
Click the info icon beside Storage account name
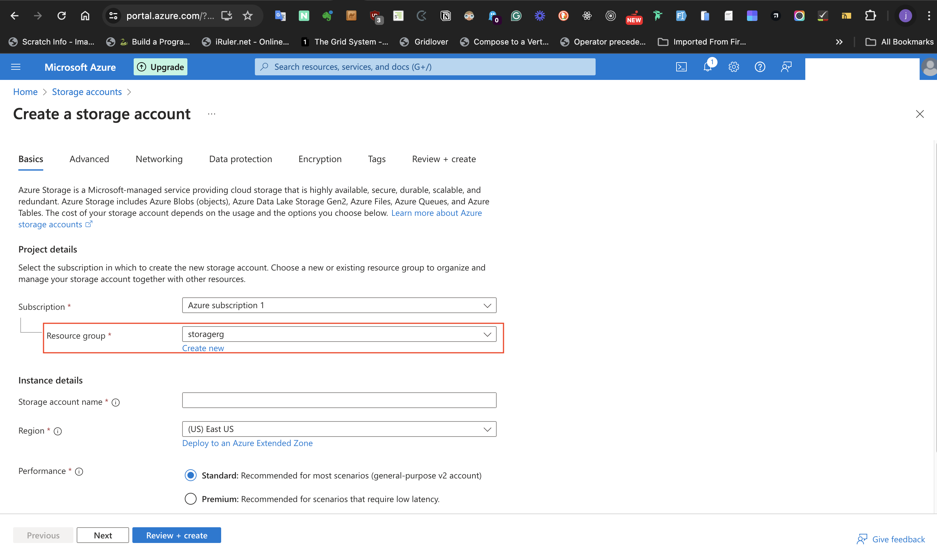click(116, 402)
